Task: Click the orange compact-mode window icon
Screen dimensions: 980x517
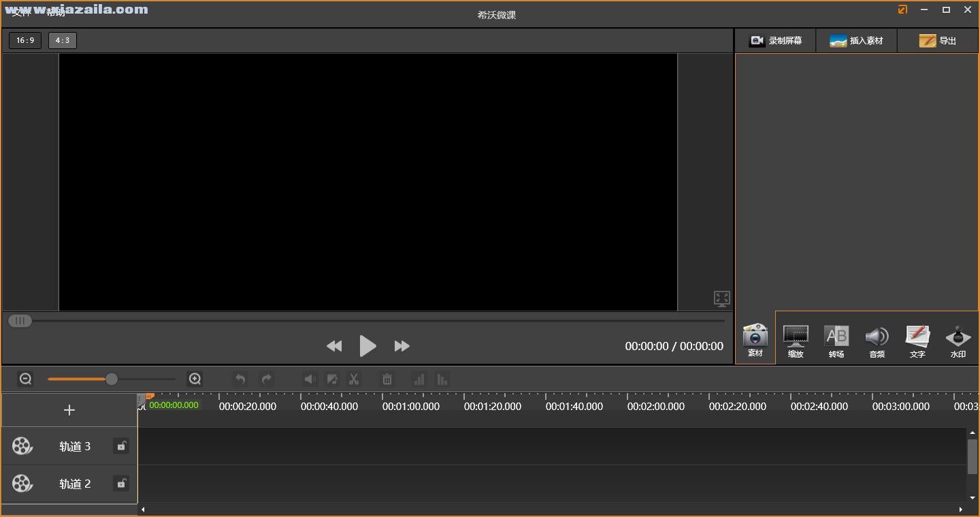Action: 902,10
